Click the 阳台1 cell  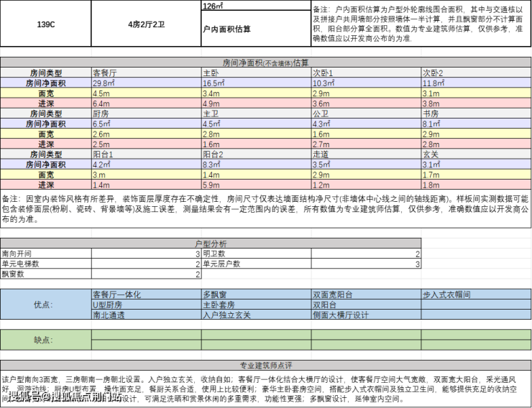(147, 154)
